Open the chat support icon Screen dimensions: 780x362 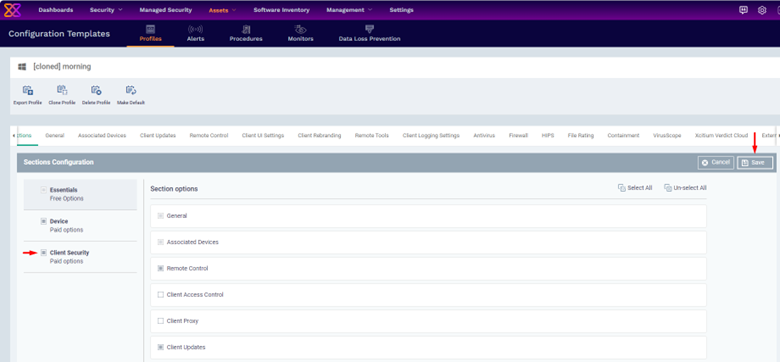[743, 10]
